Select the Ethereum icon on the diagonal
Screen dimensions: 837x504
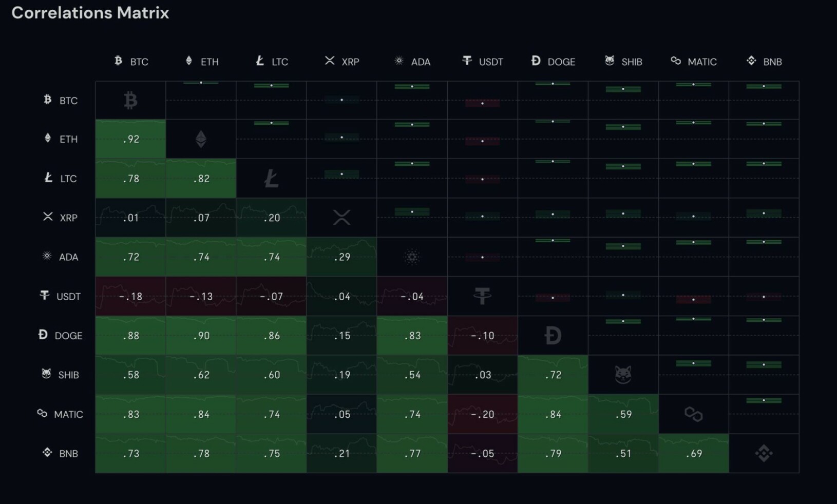pos(200,139)
